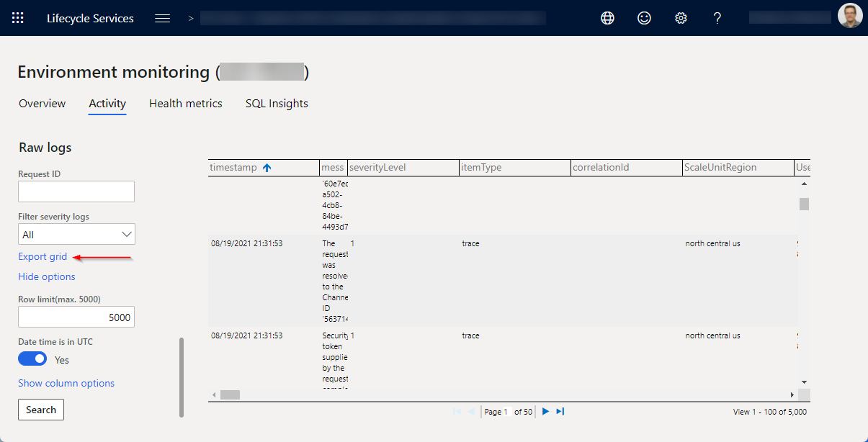Open the app launcher waffle icon

coord(18,18)
